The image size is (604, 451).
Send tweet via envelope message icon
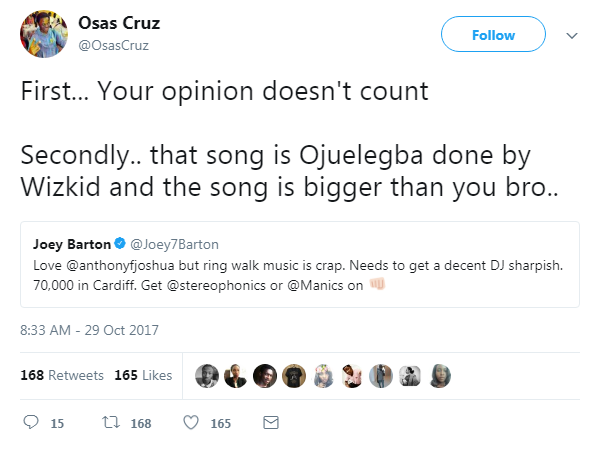[x=270, y=423]
